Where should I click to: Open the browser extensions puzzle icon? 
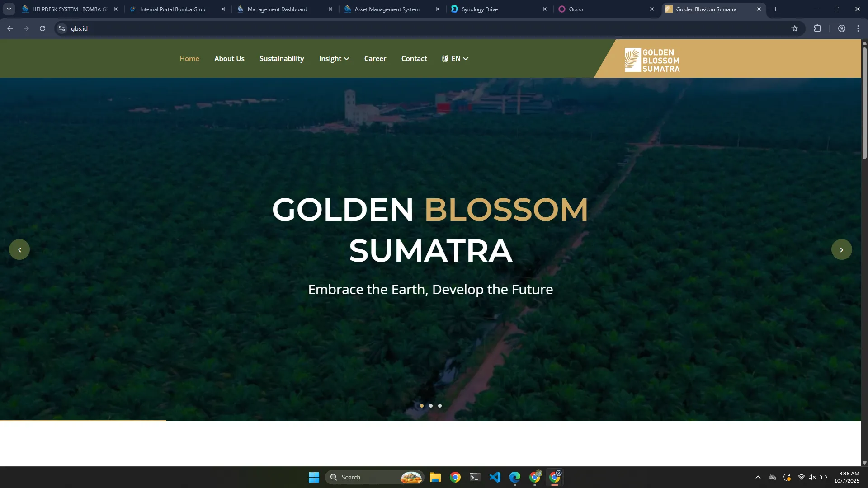point(817,28)
